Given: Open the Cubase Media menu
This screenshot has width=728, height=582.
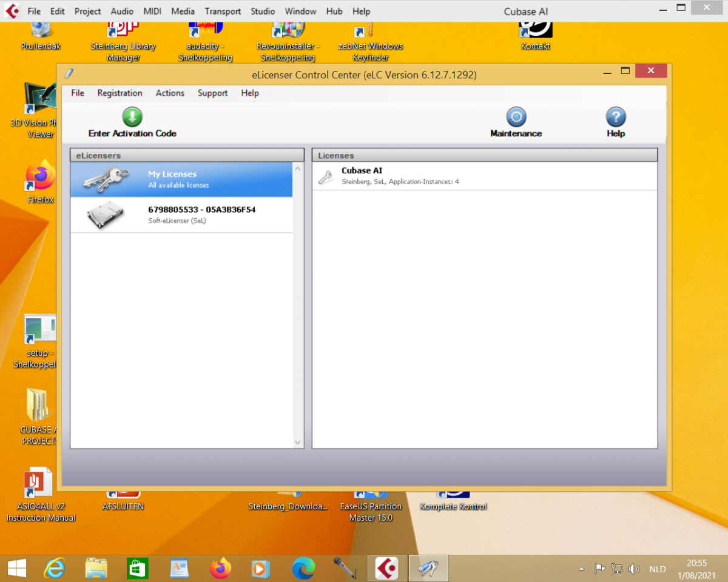Looking at the screenshot, I should click(183, 11).
